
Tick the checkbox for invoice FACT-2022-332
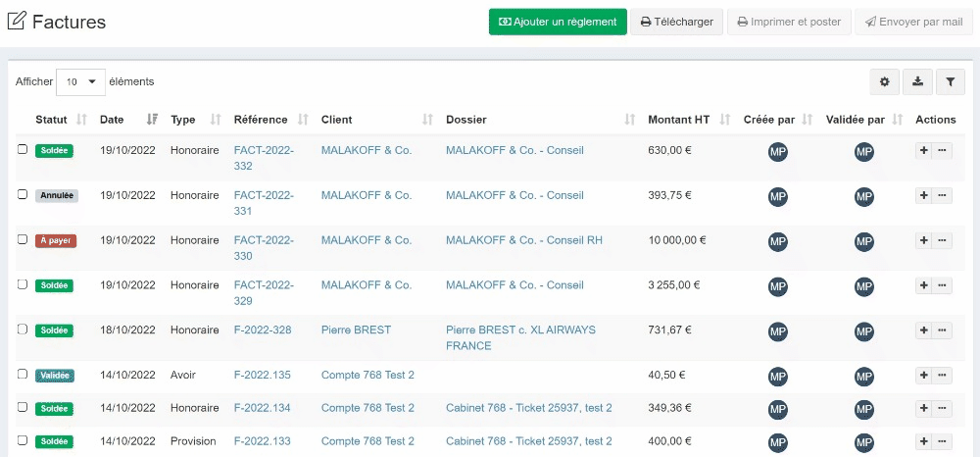(22, 149)
